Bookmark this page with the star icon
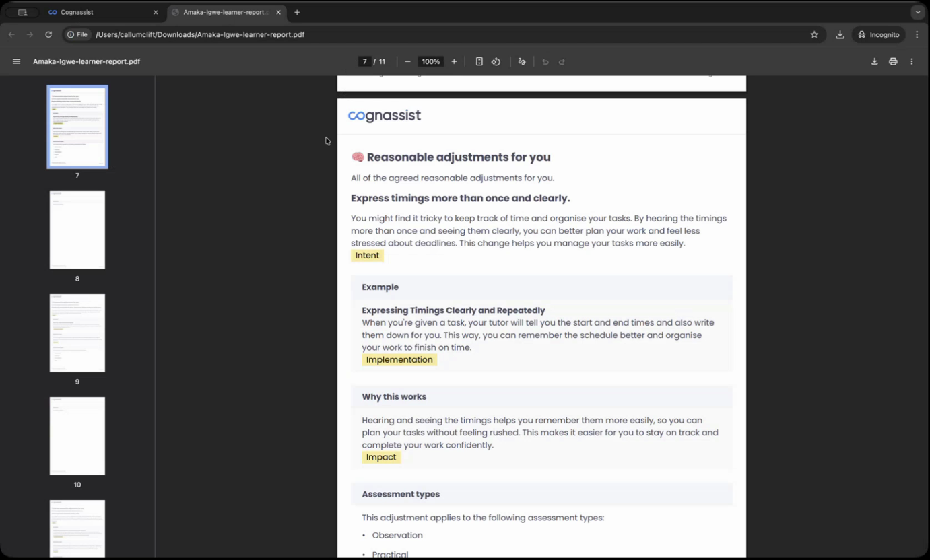The width and height of the screenshot is (930, 560). coord(814,34)
